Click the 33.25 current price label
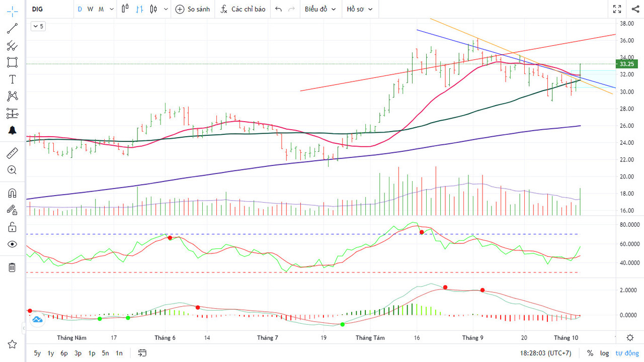 [626, 64]
